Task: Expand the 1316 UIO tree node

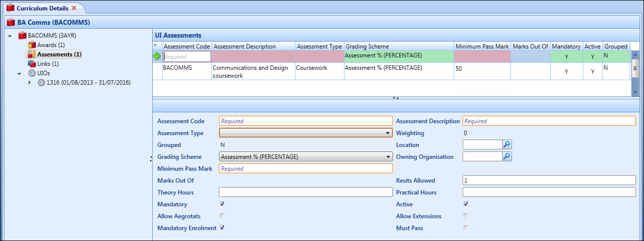Action: (x=30, y=83)
